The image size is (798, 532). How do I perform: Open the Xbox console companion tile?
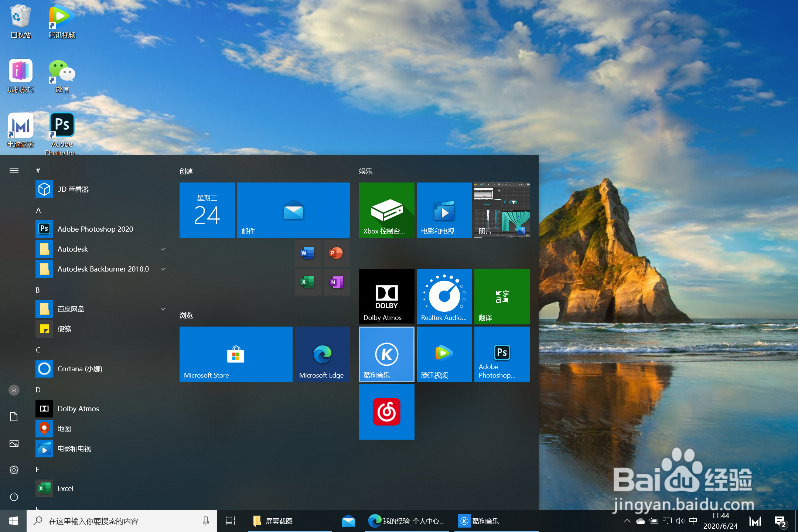tap(386, 210)
